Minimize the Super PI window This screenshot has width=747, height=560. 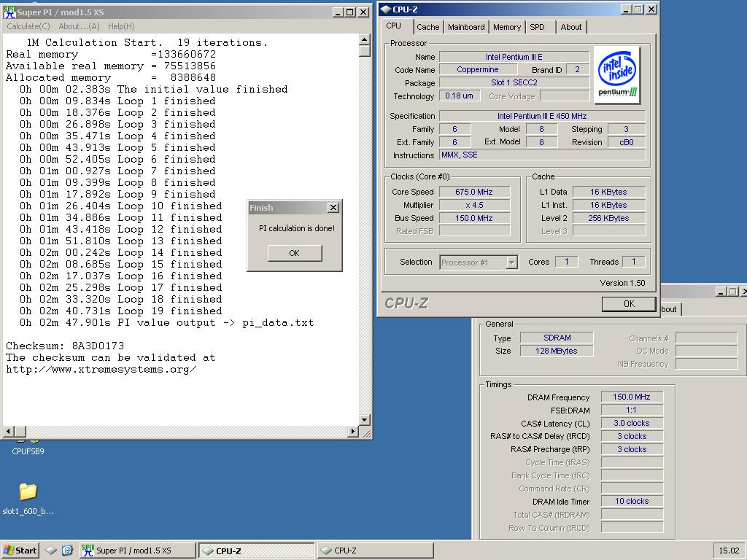[x=338, y=12]
